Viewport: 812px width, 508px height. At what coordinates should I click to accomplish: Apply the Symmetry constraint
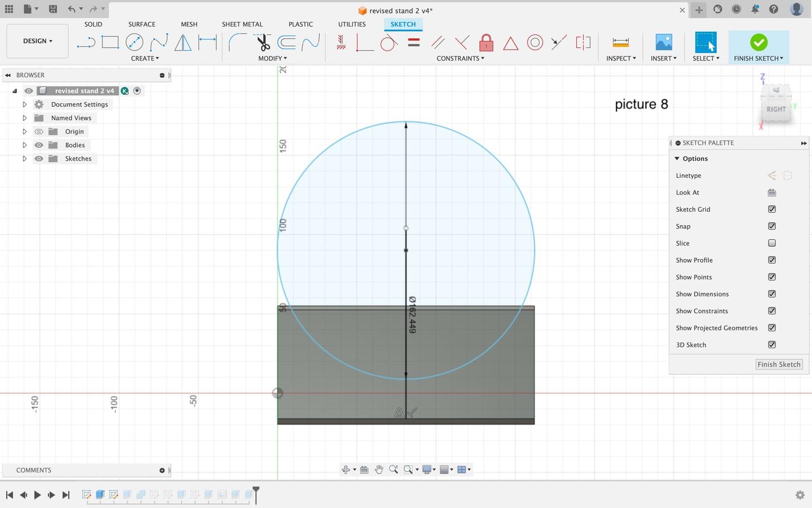tap(583, 42)
